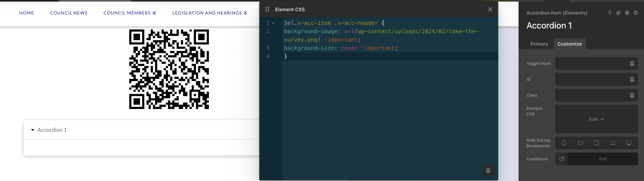The height and width of the screenshot is (181, 644).
Task: Open element settings gear icon
Action: pos(635,13)
